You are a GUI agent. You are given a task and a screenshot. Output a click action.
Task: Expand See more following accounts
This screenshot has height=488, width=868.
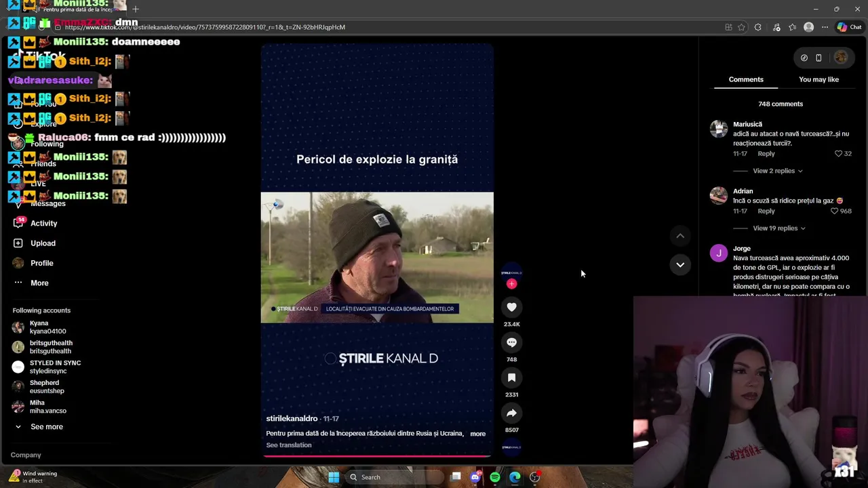46,426
